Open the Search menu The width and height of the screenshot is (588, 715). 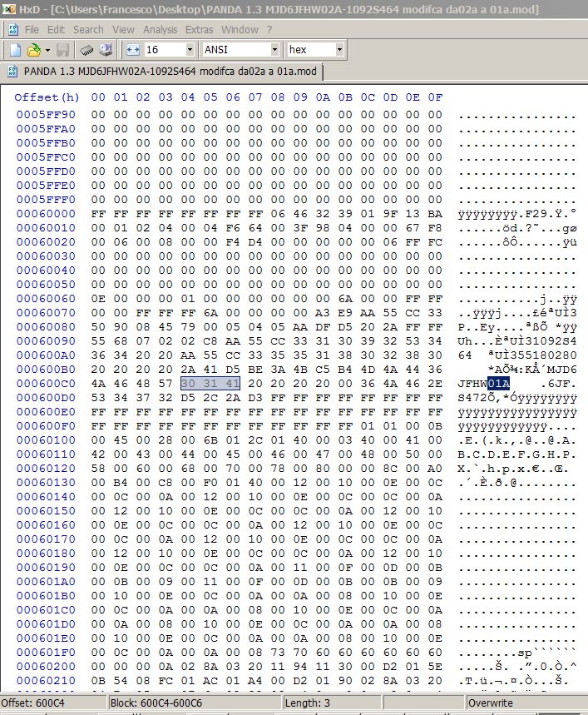[x=88, y=30]
